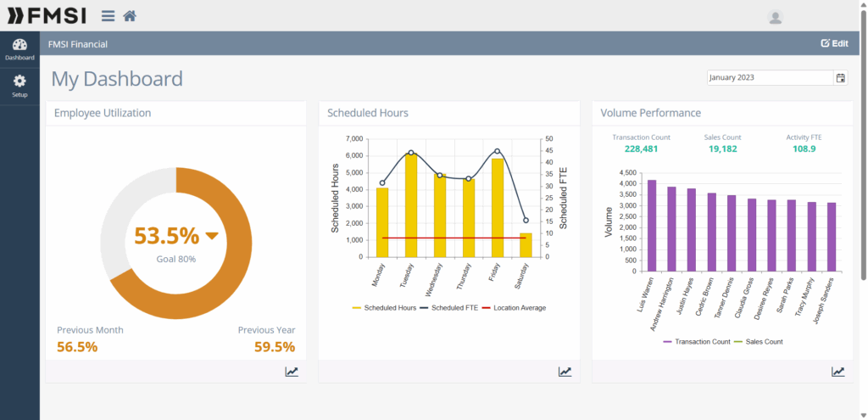This screenshot has height=420, width=868.
Task: Toggle Location Average legend series
Action: coord(514,308)
